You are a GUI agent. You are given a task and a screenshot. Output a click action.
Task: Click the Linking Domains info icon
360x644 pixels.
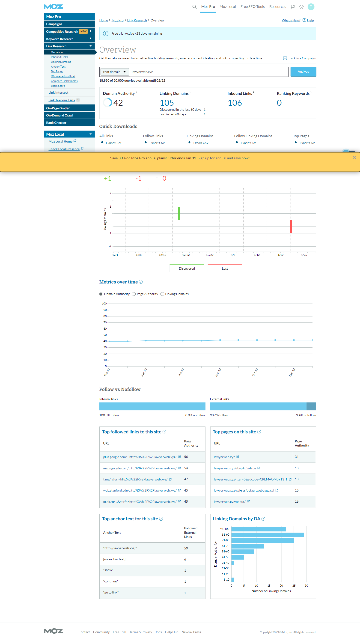click(x=190, y=92)
